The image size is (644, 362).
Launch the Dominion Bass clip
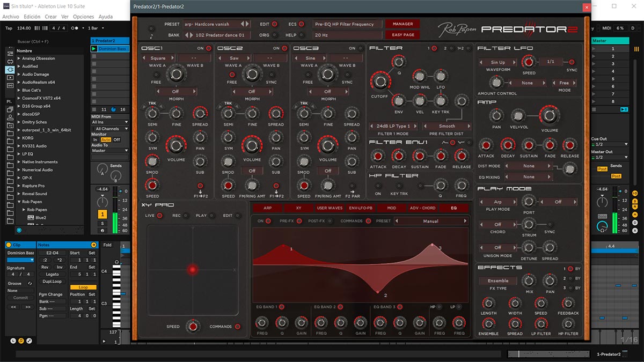94,49
